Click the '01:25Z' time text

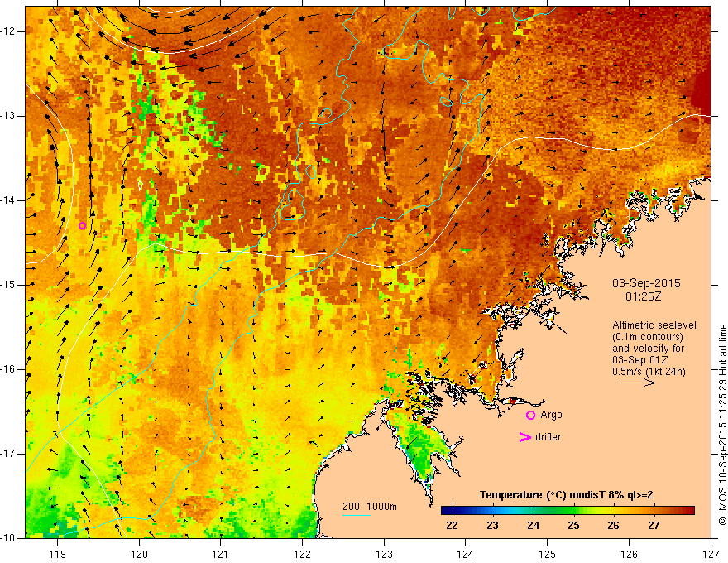pyautogui.click(x=643, y=296)
